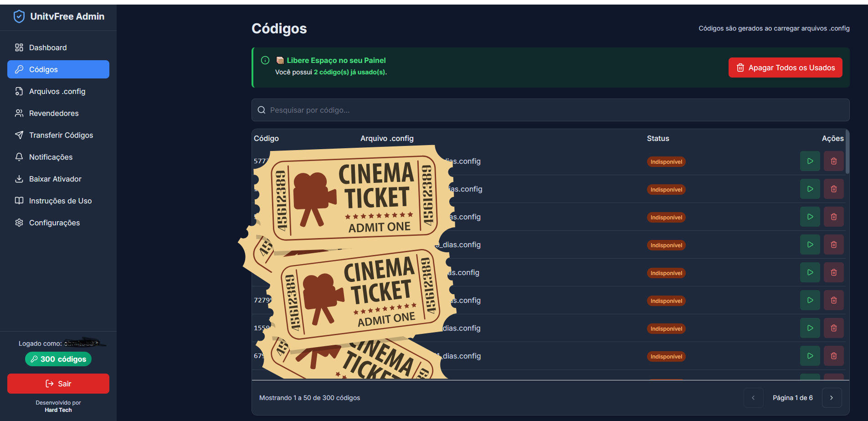The image size is (868, 421).
Task: Open Transferir Códigos page
Action: point(61,135)
